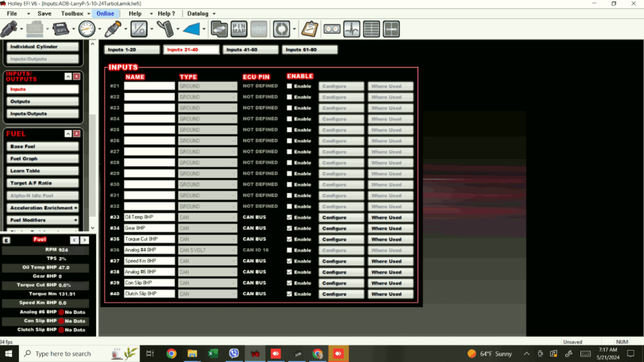Click the data monitor list icon
This screenshot has height=362, width=644.
[x=6, y=240]
